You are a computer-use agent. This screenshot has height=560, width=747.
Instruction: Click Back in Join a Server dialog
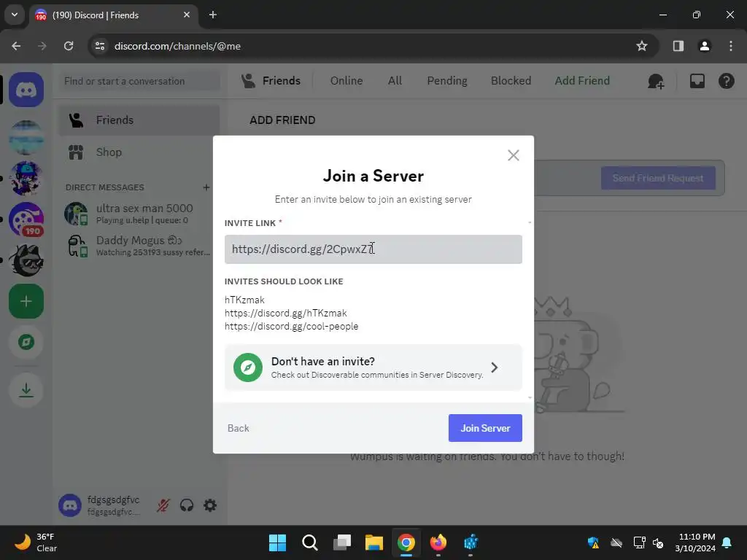pos(239,428)
